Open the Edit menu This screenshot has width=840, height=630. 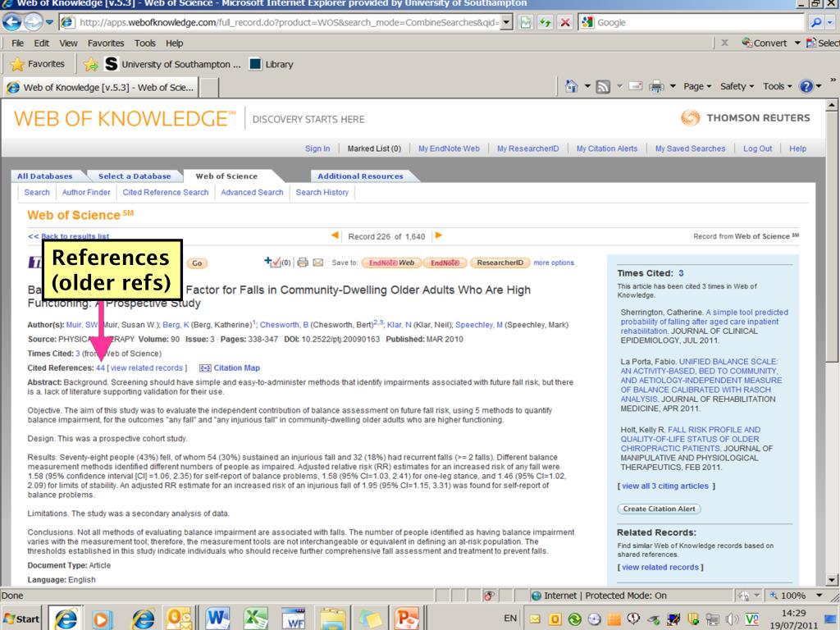41,43
